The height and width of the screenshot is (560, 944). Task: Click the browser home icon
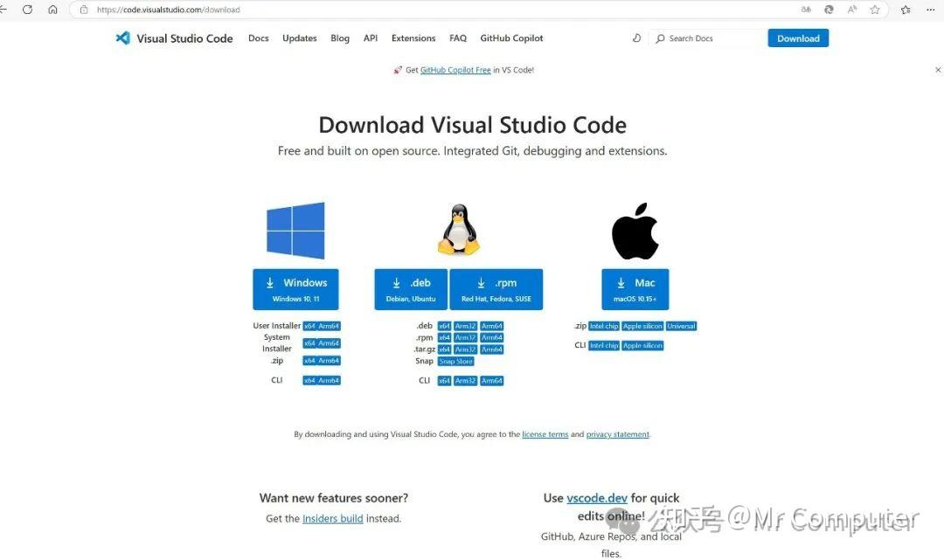tap(52, 10)
